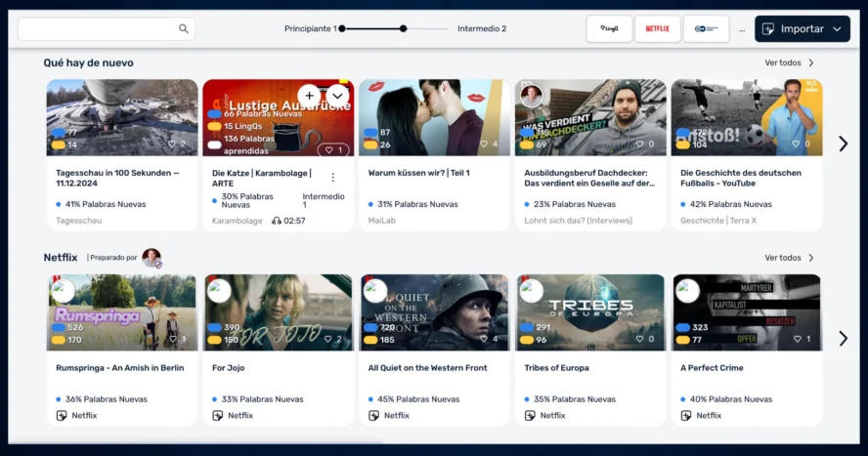This screenshot has width=868, height=456.
Task: Click the Qué hay de nuevo heading
Action: [89, 63]
